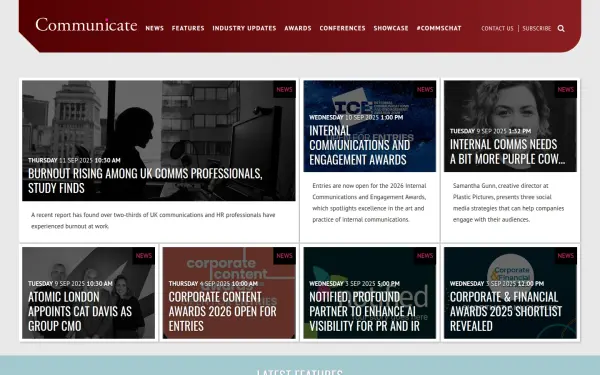Click the 'A recent report has found' summary text
This screenshot has height=375, width=600.
153,220
